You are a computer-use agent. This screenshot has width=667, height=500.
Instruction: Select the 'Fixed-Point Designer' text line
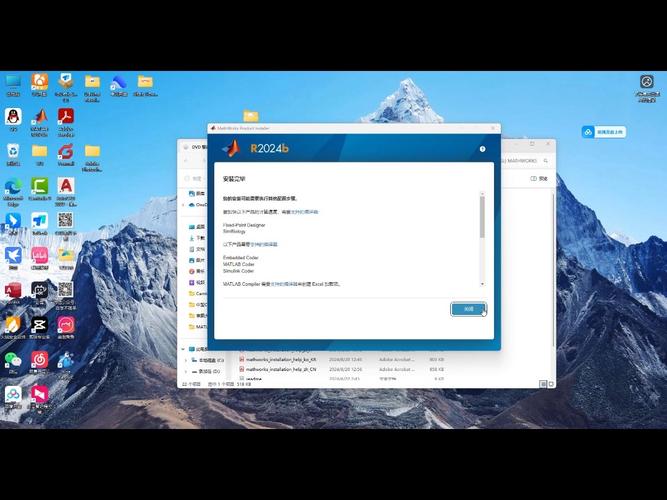pyautogui.click(x=244, y=225)
